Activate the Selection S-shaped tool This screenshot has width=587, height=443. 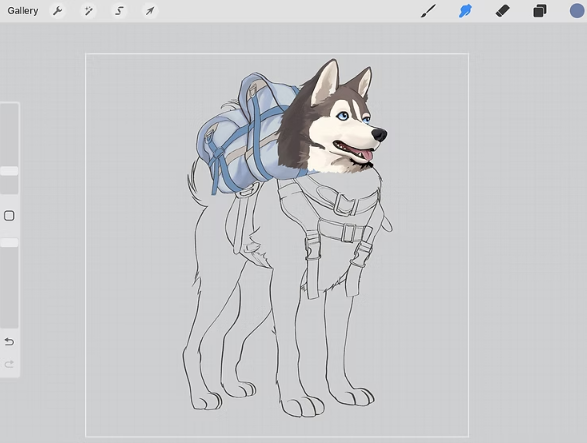(119, 11)
